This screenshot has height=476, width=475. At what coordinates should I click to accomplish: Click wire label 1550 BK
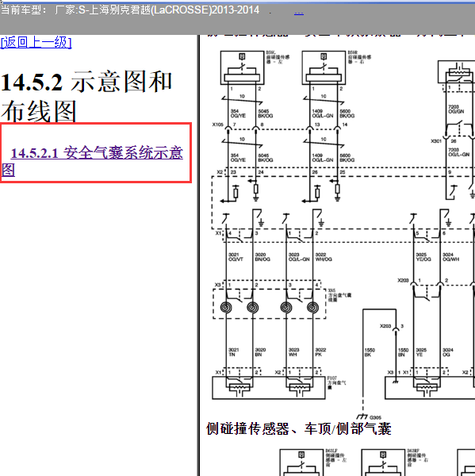pyautogui.click(x=370, y=352)
